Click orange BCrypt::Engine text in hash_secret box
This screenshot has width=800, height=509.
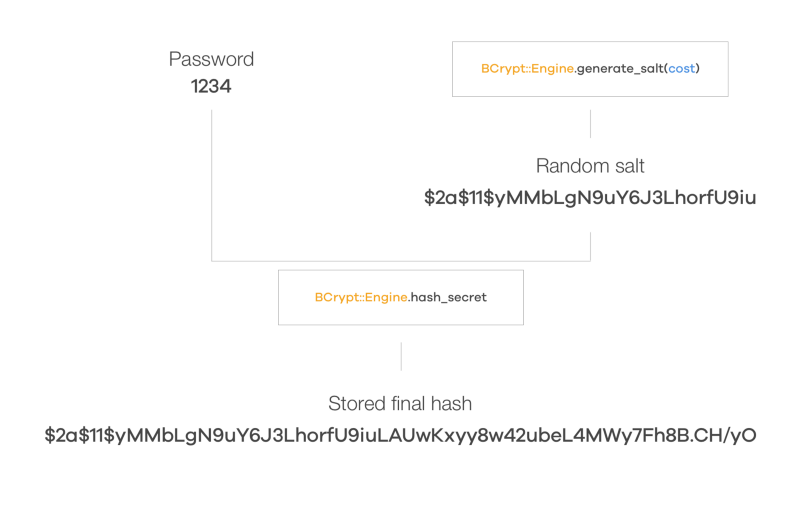click(x=361, y=297)
